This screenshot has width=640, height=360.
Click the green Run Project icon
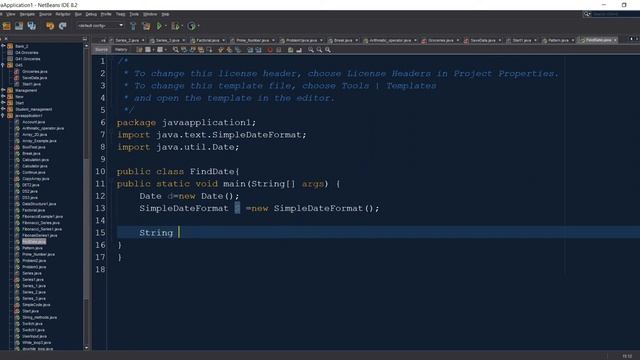point(159,26)
